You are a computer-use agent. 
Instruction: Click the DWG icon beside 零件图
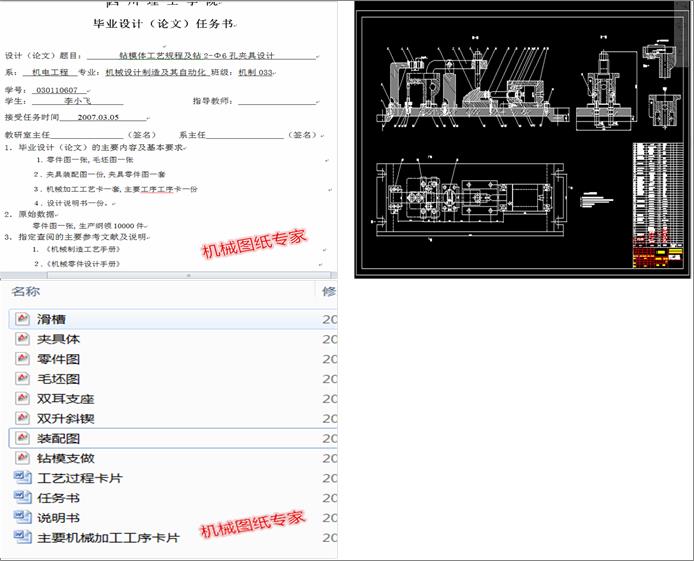(x=22, y=359)
